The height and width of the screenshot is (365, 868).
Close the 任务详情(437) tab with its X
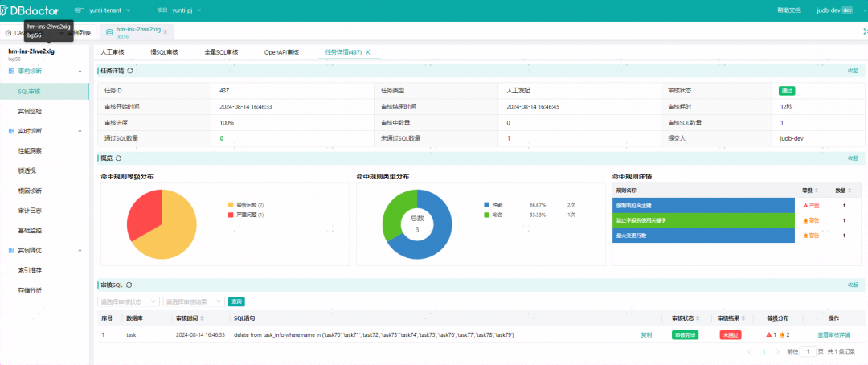pyautogui.click(x=367, y=52)
